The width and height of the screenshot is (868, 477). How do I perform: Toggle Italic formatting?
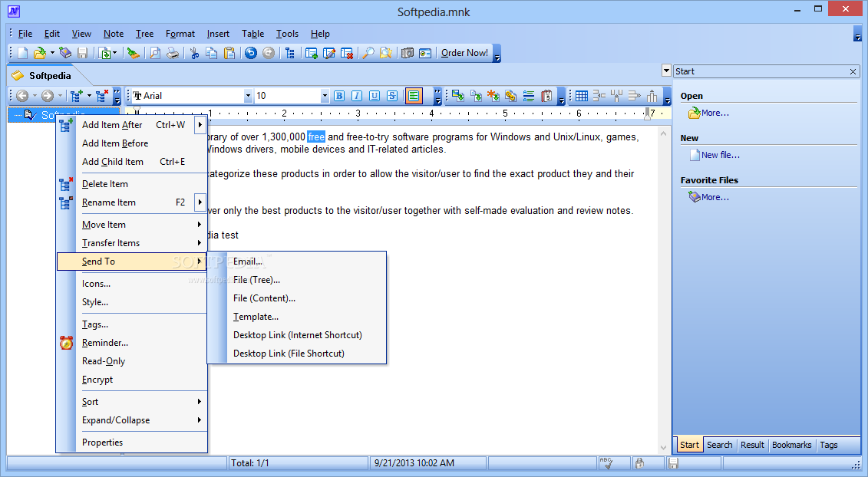click(357, 96)
